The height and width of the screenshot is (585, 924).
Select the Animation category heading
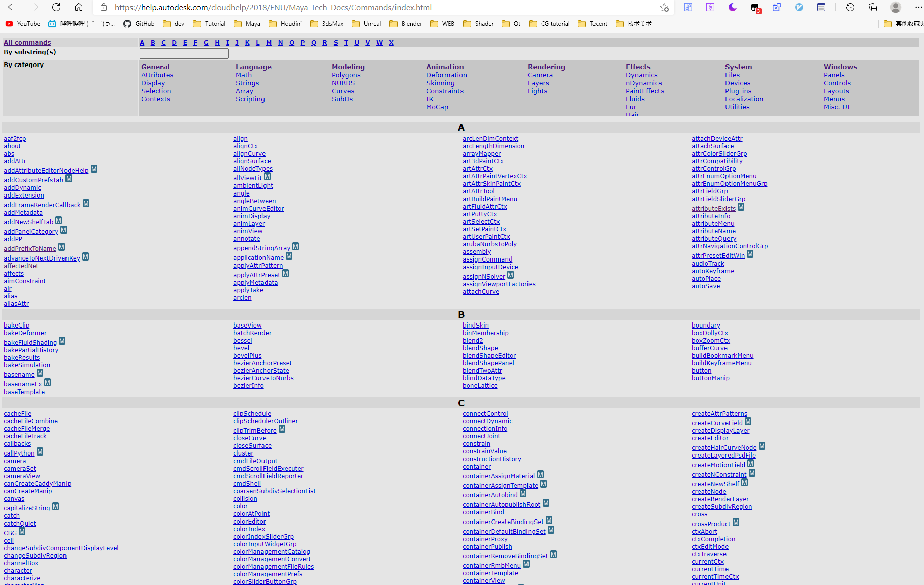(x=445, y=67)
